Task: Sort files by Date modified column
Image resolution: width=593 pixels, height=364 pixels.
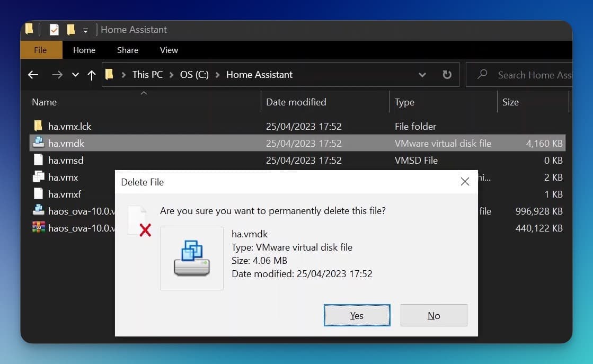Action: coord(296,102)
